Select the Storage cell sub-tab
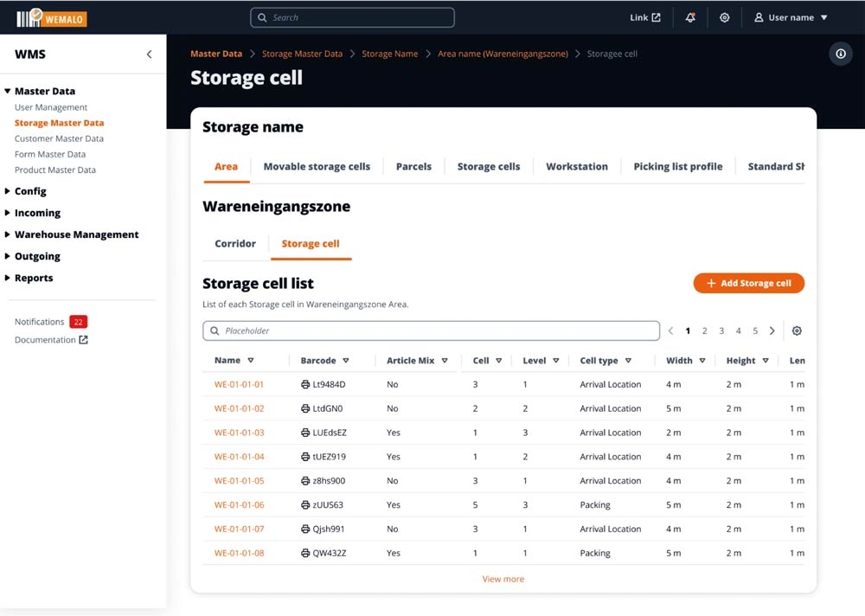 (311, 243)
